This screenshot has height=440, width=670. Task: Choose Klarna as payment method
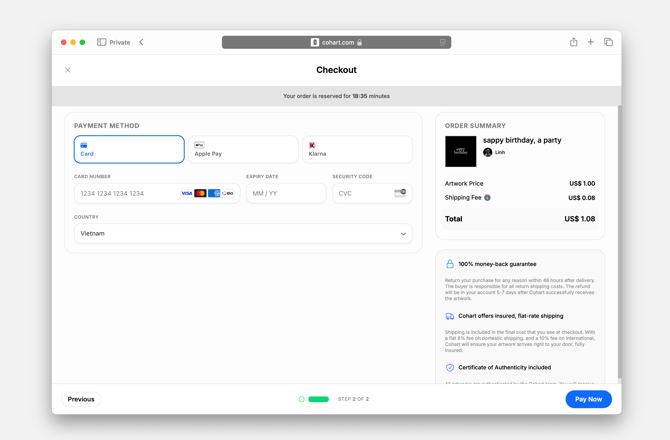click(x=357, y=149)
